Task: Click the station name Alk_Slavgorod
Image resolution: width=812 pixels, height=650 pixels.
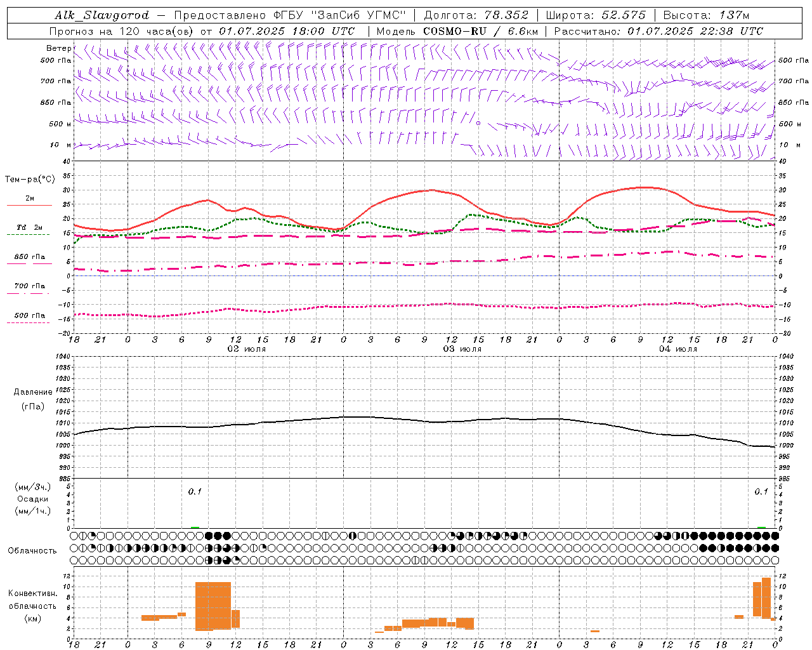Action: pos(102,15)
